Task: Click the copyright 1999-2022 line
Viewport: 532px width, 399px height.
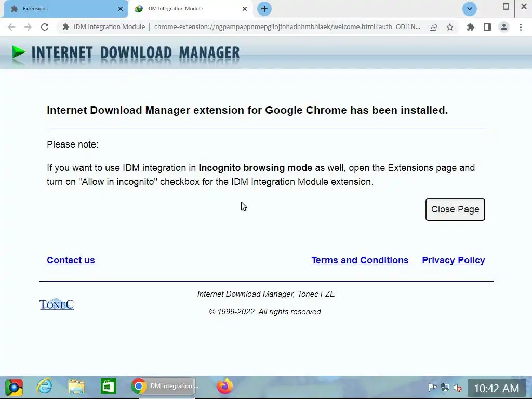Action: point(266,312)
